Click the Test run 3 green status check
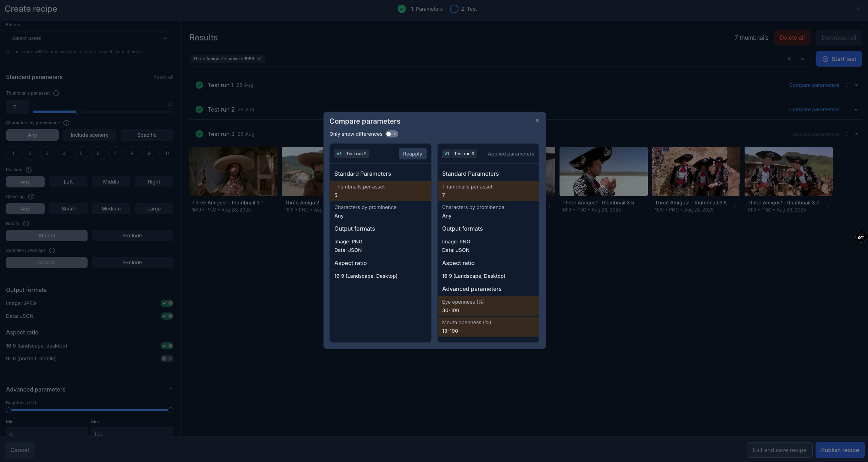The height and width of the screenshot is (462, 868). tap(199, 134)
